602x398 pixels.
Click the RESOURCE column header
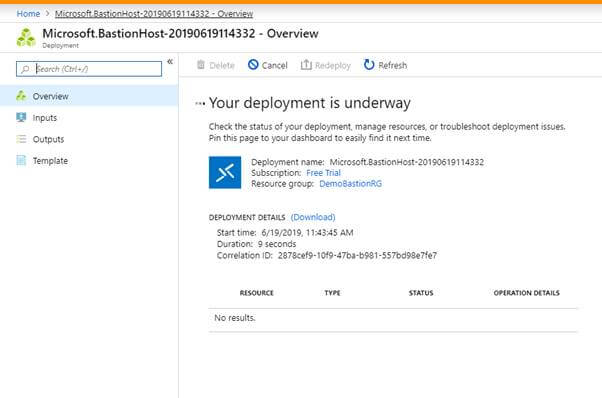coord(256,293)
